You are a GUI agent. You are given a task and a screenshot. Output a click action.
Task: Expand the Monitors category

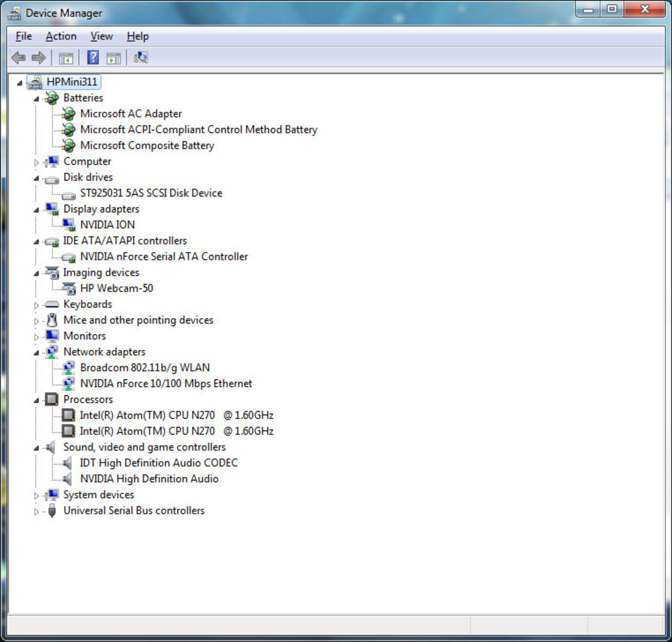[36, 337]
